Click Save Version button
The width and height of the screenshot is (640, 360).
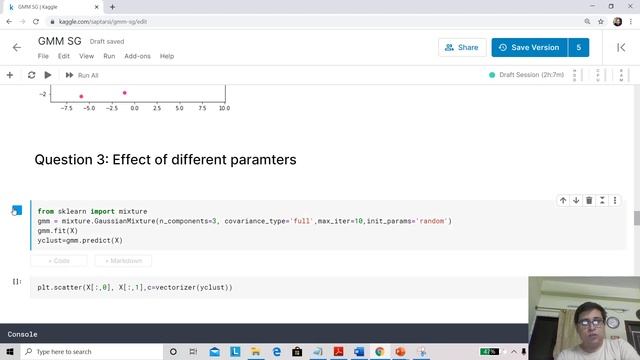[529, 47]
